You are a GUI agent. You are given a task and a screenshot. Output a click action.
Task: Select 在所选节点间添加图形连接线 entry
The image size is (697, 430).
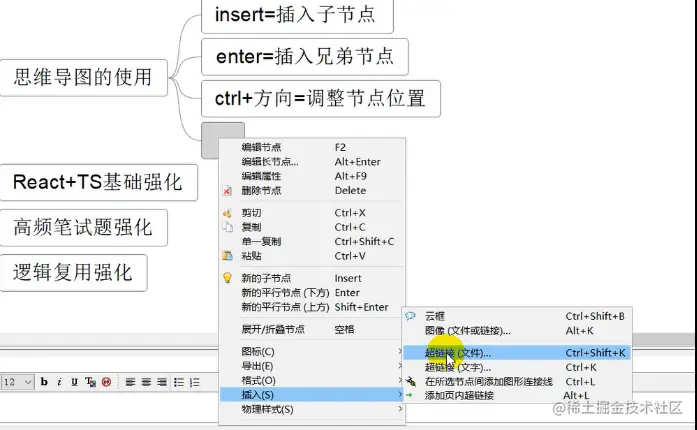click(517, 382)
